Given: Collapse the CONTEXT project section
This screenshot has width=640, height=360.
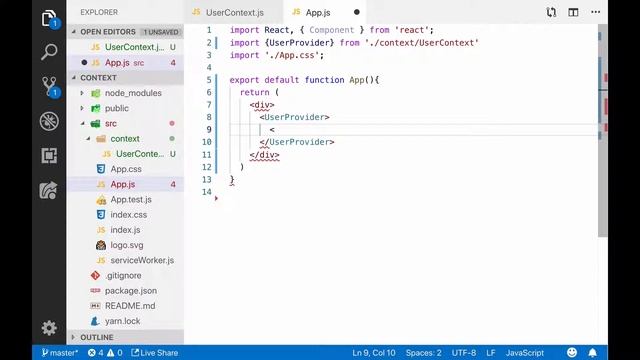Looking at the screenshot, I should pyautogui.click(x=98, y=78).
